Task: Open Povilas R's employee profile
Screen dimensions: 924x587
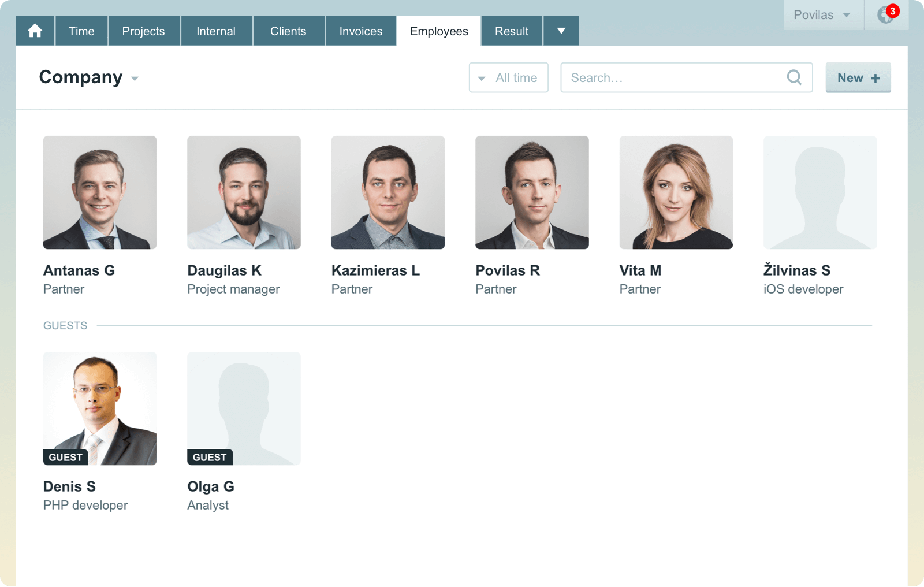Action: [531, 192]
